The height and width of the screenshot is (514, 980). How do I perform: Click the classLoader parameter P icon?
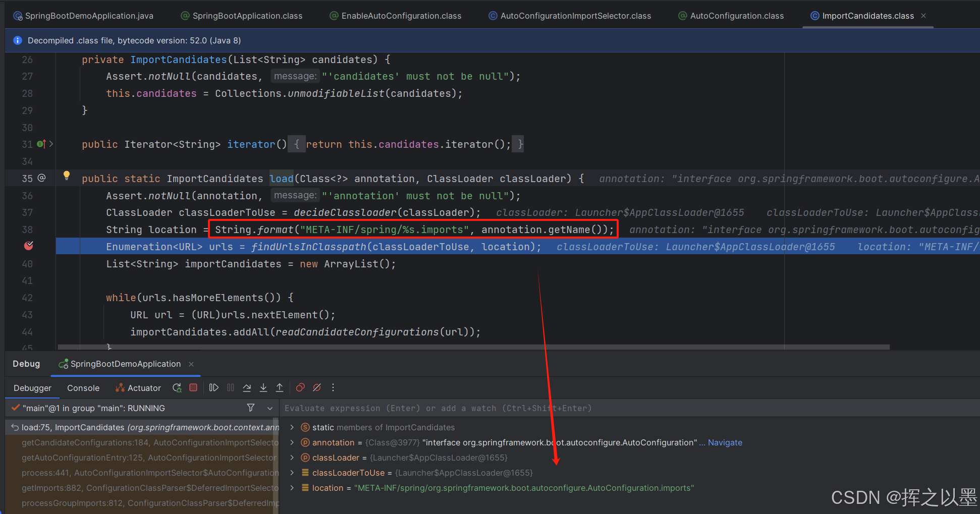(x=305, y=458)
